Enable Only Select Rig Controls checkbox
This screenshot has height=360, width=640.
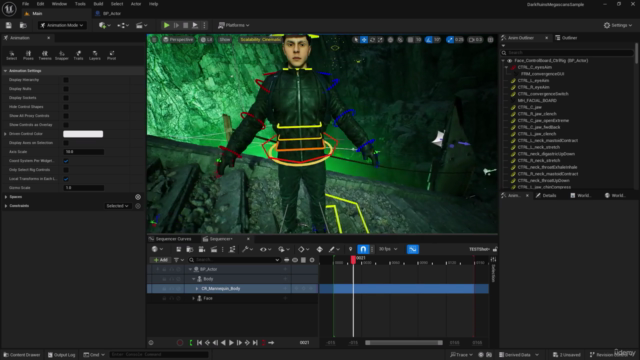tap(66, 170)
